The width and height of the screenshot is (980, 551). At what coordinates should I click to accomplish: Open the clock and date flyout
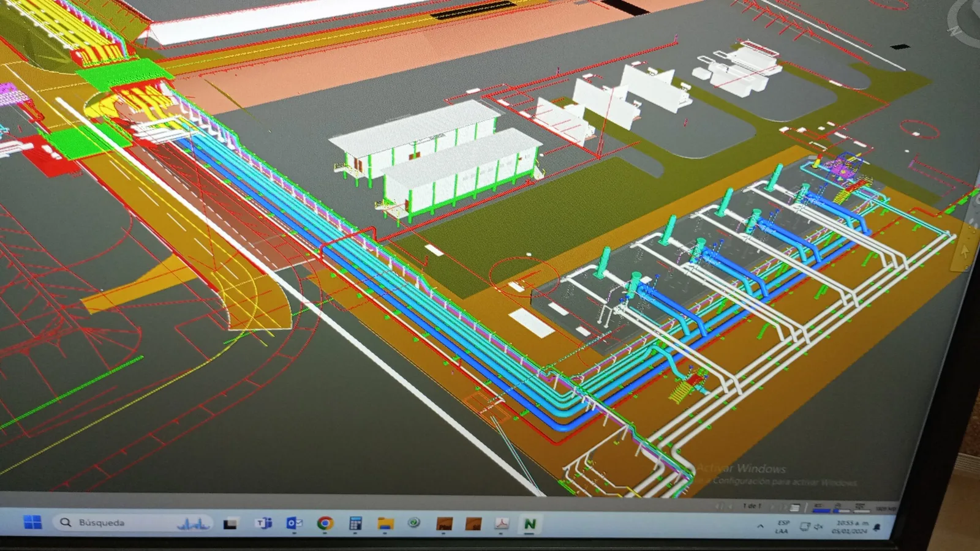(851, 527)
